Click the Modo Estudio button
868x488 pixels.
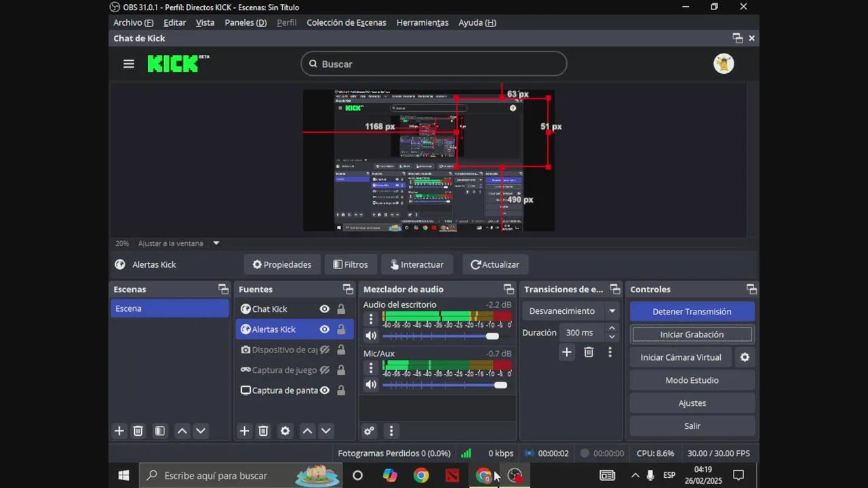click(692, 380)
